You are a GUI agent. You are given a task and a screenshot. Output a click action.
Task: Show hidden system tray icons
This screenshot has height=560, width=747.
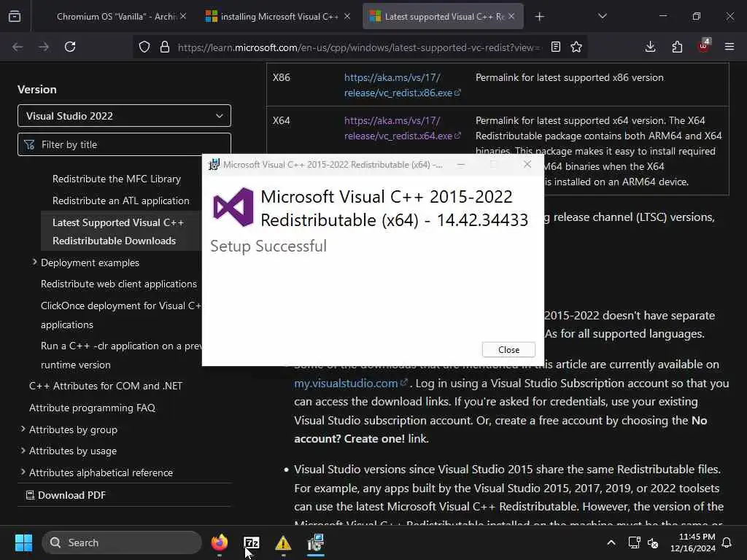pos(611,542)
